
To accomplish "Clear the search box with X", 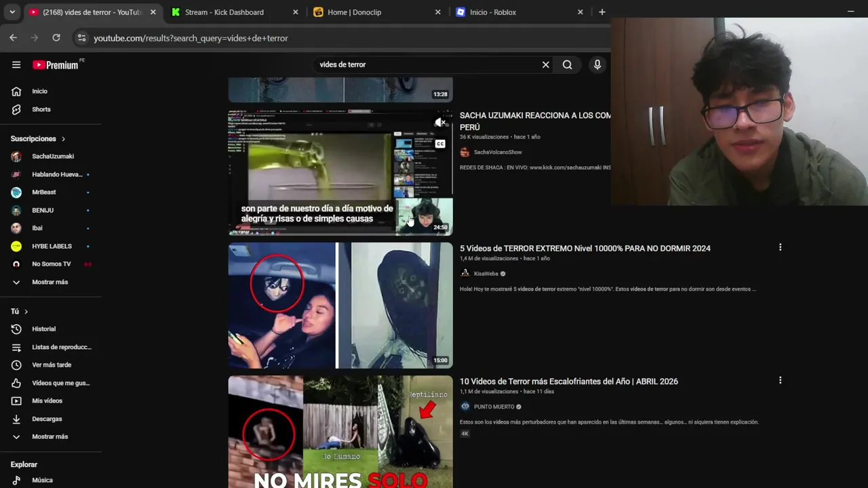I will pos(545,64).
